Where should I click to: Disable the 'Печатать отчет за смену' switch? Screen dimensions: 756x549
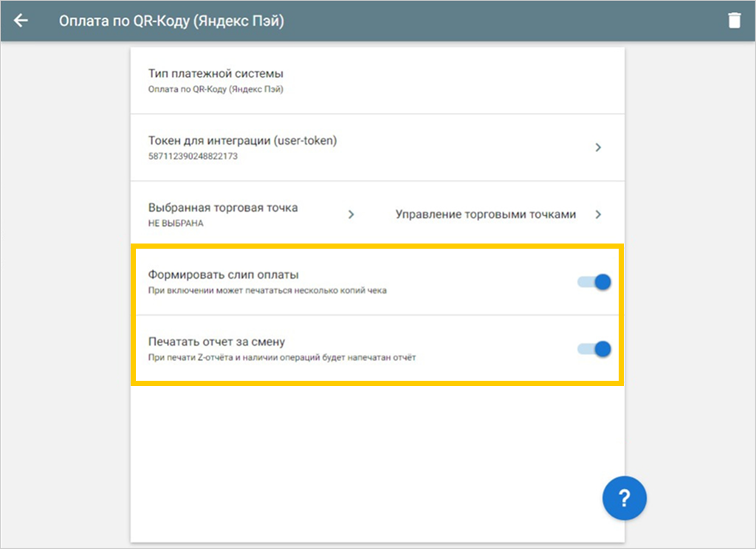(595, 348)
